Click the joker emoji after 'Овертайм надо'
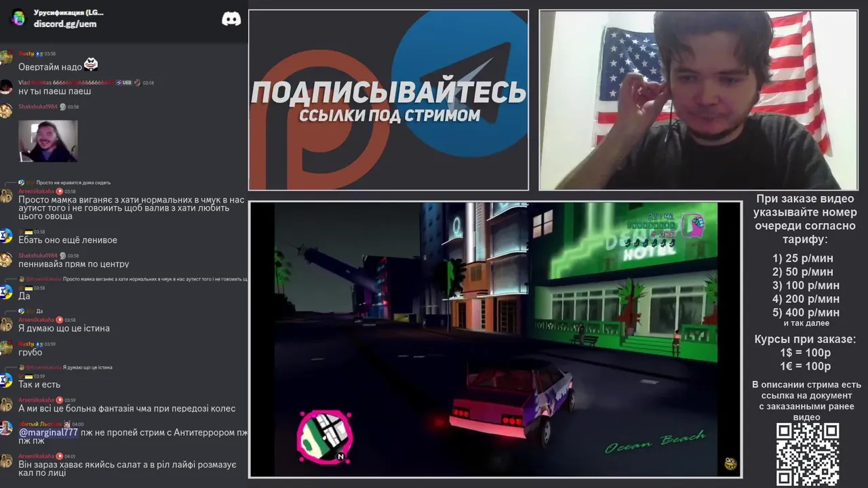The height and width of the screenshot is (488, 868). click(x=91, y=65)
